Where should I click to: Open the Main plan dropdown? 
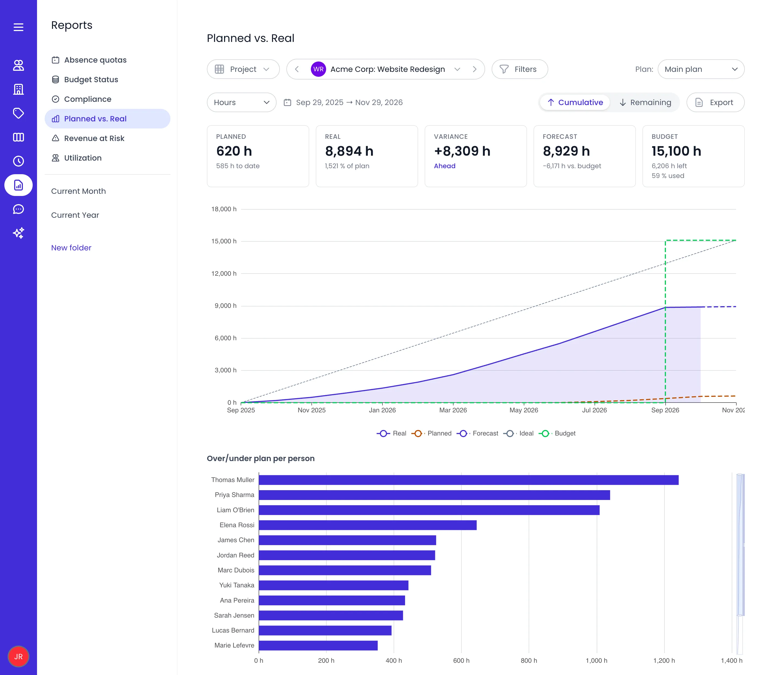[701, 69]
